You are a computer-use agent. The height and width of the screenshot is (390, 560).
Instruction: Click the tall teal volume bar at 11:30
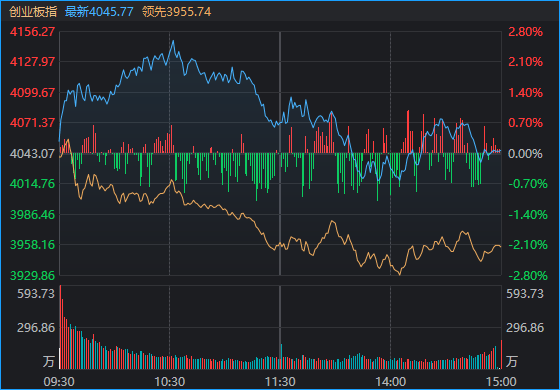(281, 356)
